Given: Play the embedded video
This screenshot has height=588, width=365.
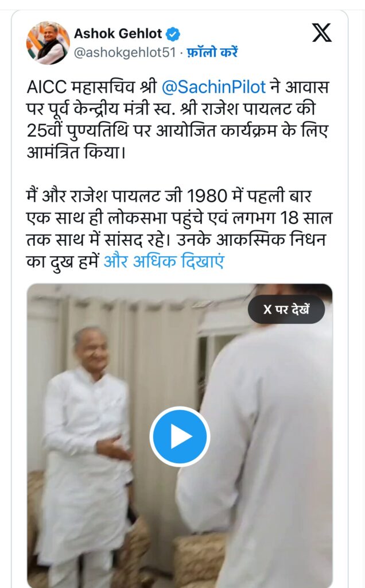Looking at the screenshot, I should pyautogui.click(x=180, y=436).
